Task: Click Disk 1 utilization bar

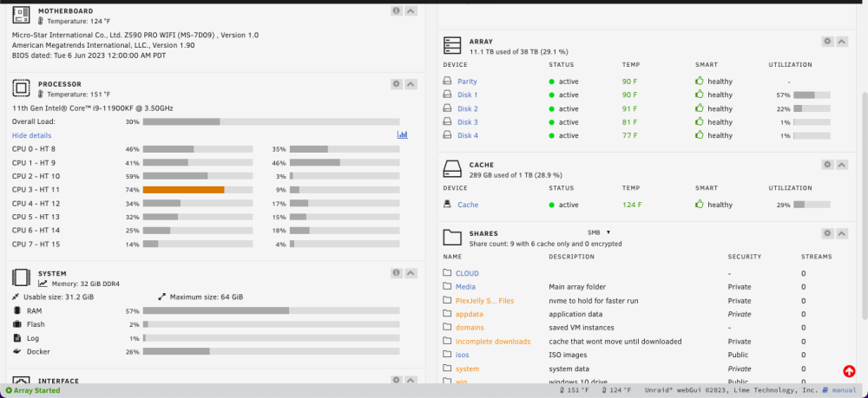Action: (x=812, y=95)
